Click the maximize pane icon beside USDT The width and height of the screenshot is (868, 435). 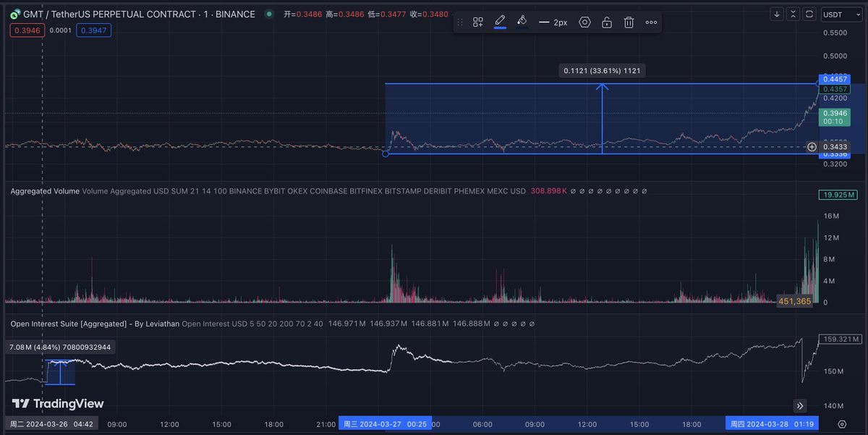point(809,14)
